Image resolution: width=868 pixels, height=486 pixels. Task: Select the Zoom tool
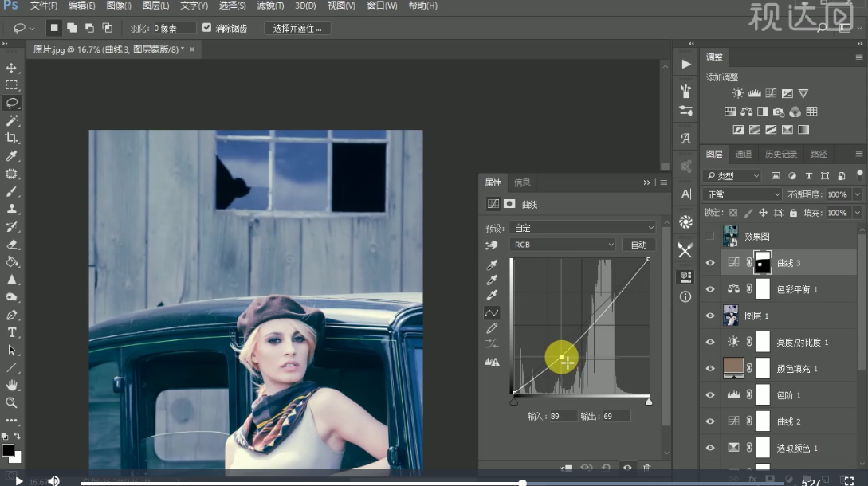(11, 402)
